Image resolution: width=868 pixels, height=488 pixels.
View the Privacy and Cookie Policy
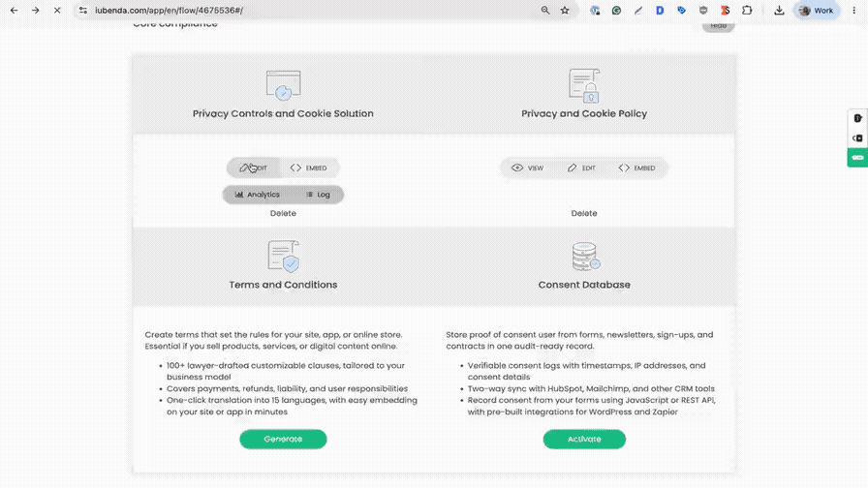528,168
